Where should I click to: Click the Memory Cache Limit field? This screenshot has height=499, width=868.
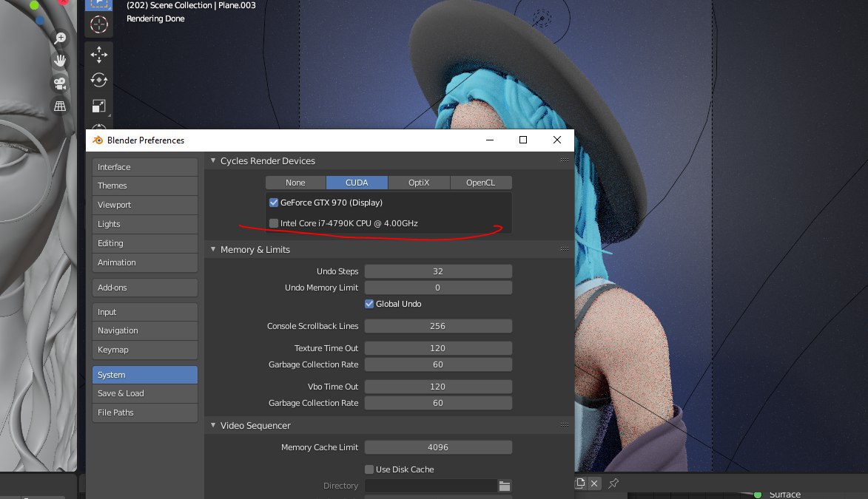[438, 447]
